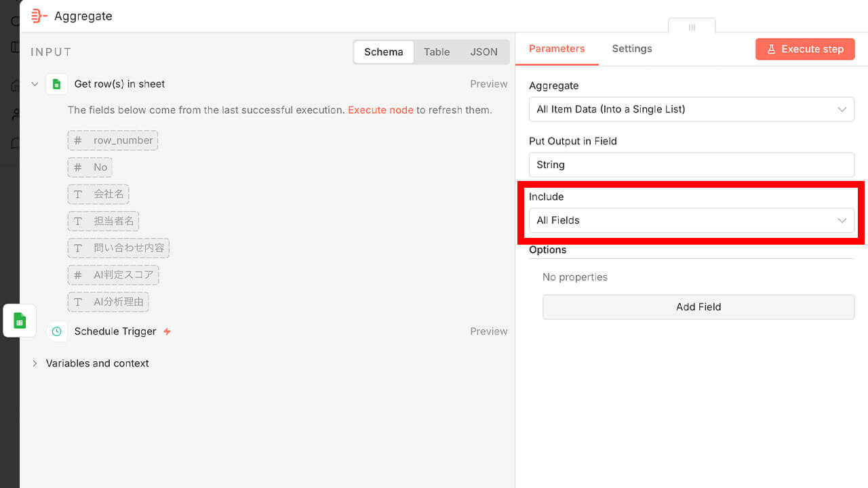Click the Execute step button
The width and height of the screenshot is (868, 488).
[805, 49]
